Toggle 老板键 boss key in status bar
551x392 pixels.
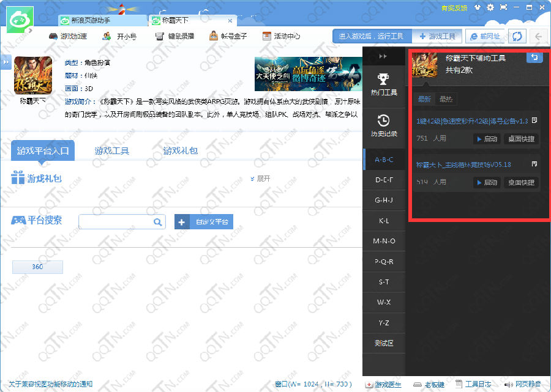pos(429,385)
